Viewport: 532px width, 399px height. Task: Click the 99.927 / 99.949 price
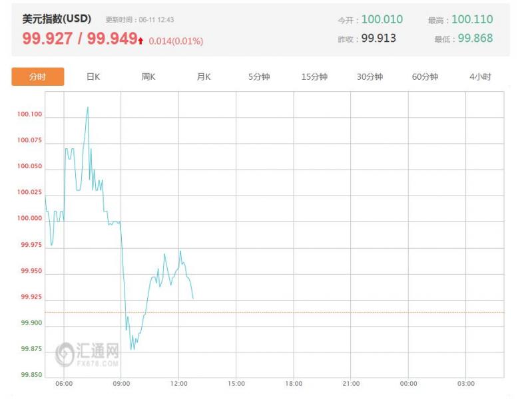point(80,39)
